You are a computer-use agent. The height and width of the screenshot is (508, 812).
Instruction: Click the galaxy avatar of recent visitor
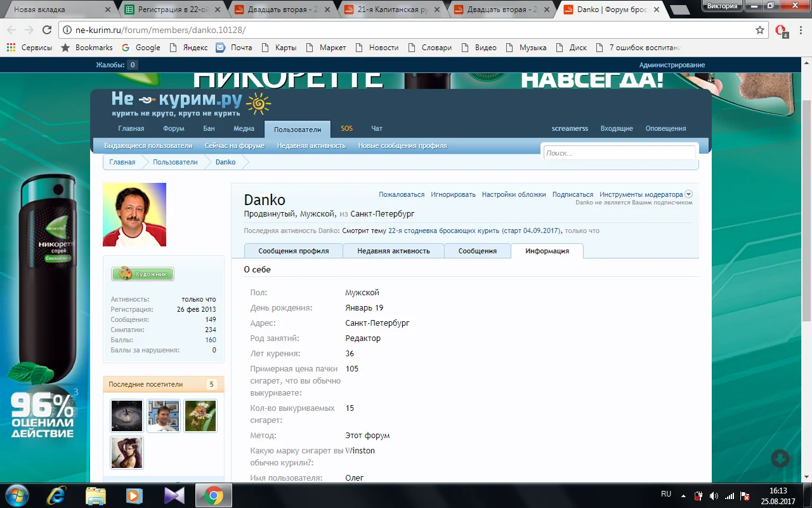click(127, 416)
